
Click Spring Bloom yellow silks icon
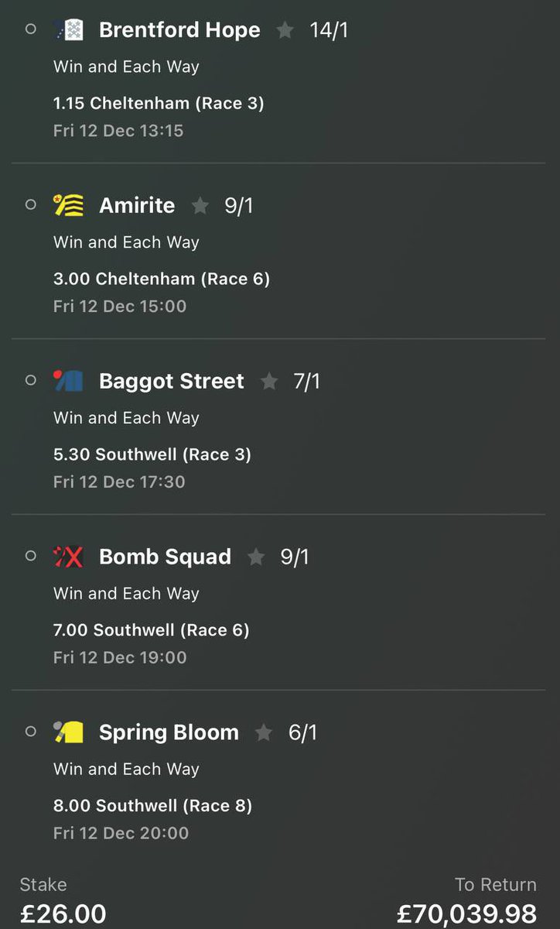(x=68, y=732)
